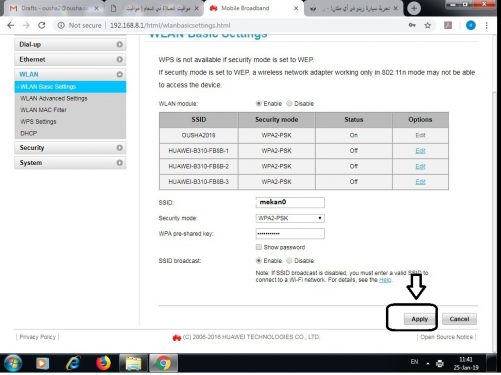Expand the Security sidebar section

tap(70, 148)
